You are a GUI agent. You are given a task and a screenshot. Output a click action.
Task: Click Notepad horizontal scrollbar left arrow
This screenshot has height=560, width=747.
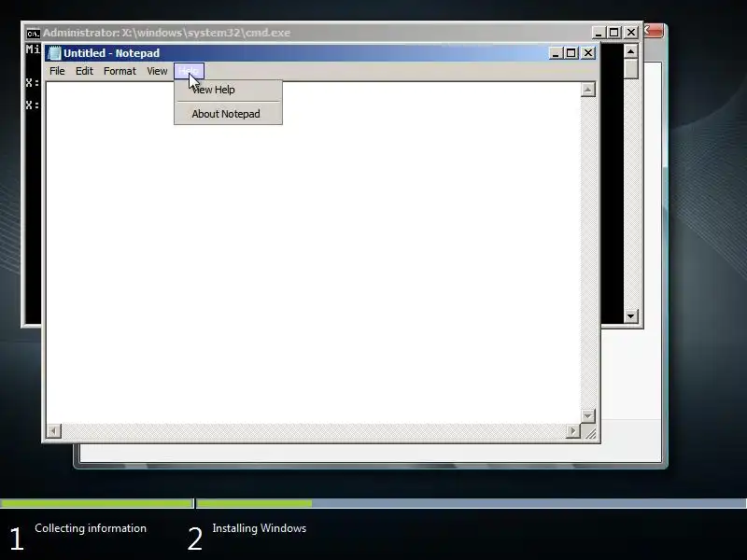(54, 431)
